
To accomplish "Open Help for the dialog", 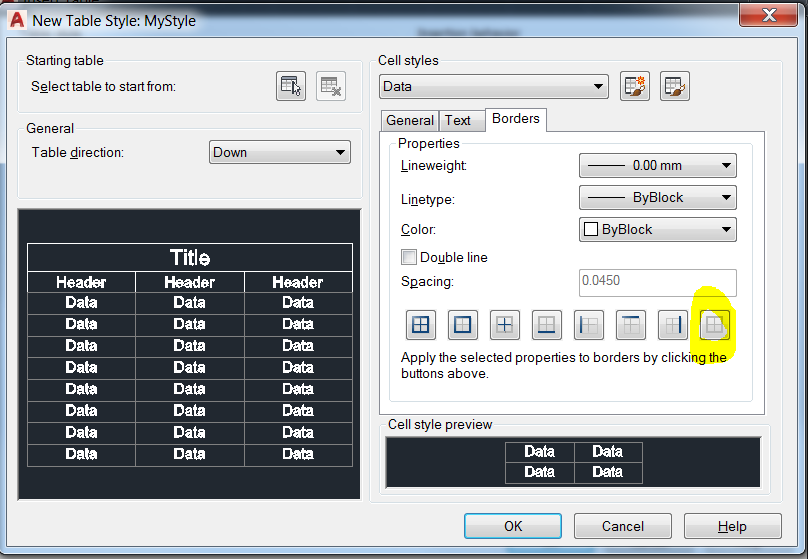I will click(732, 526).
